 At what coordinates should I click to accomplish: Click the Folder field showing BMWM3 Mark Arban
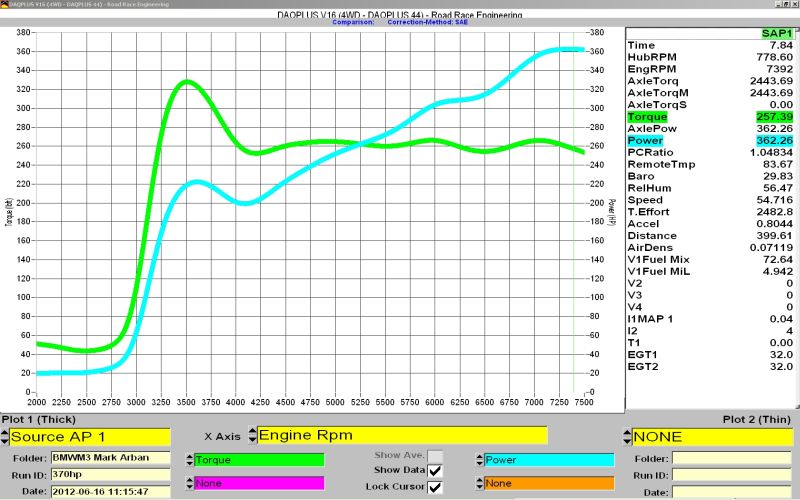tap(98, 458)
